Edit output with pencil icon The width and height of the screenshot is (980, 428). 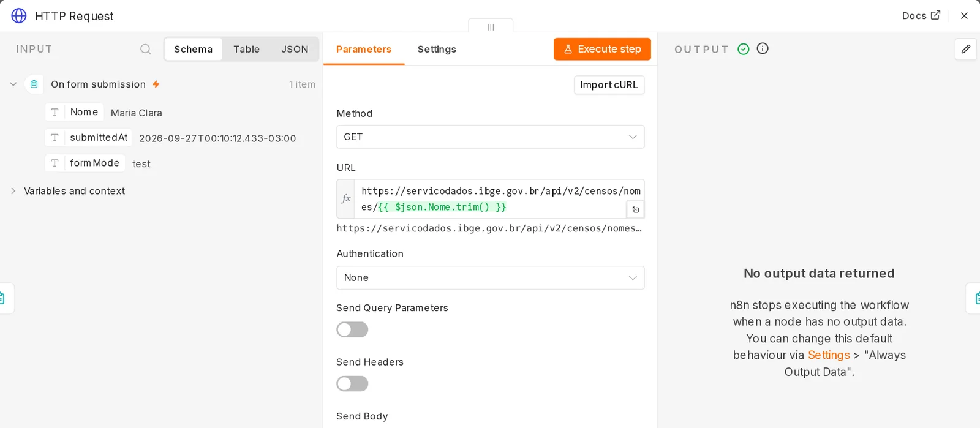click(x=966, y=49)
